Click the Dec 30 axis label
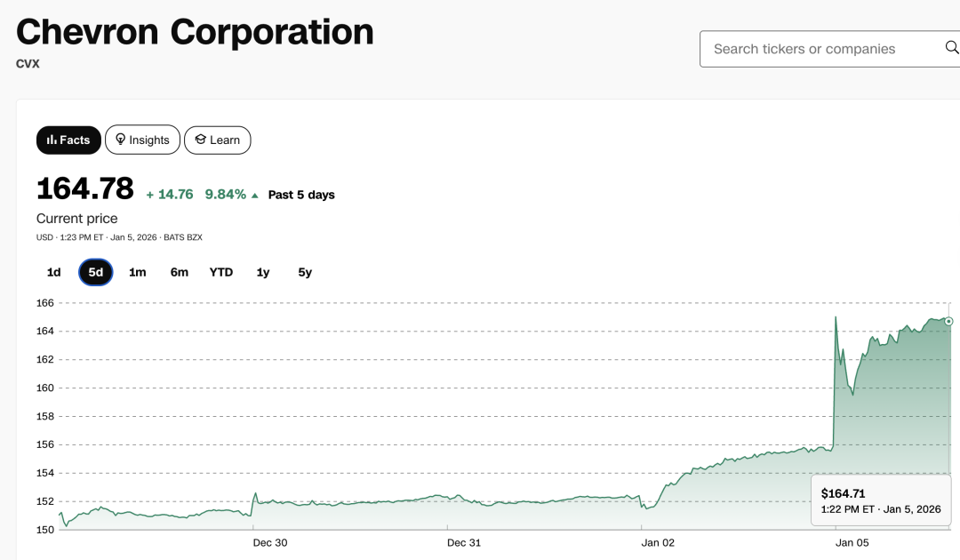Screen dimensions: 960x560 270,543
